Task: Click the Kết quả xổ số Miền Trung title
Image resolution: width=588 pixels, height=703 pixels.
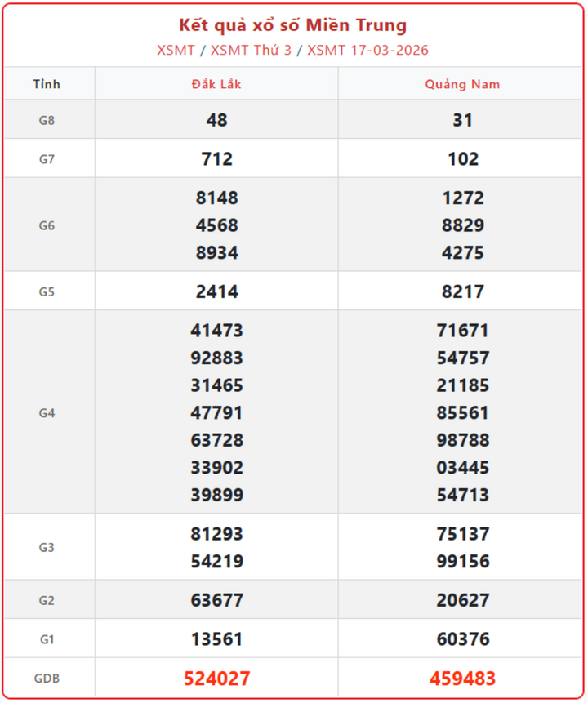Action: (293, 25)
